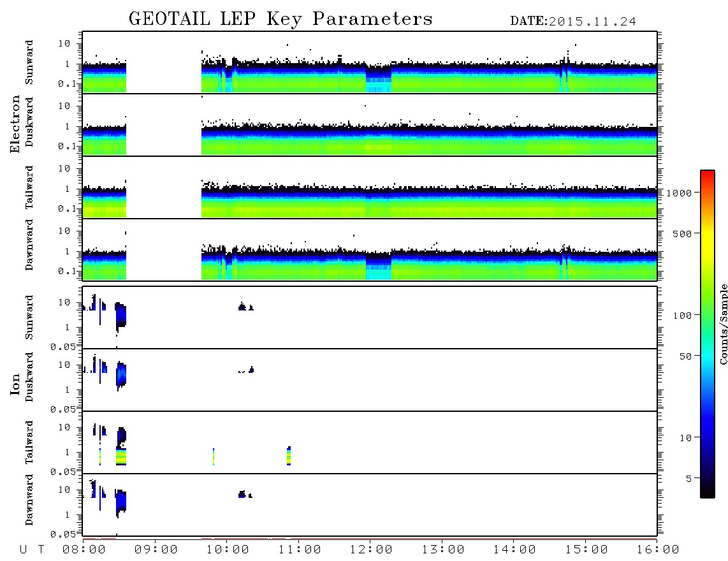This screenshot has width=728, height=561.
Task: Select the Ion 'Duskward' axis label
Action: [29, 377]
